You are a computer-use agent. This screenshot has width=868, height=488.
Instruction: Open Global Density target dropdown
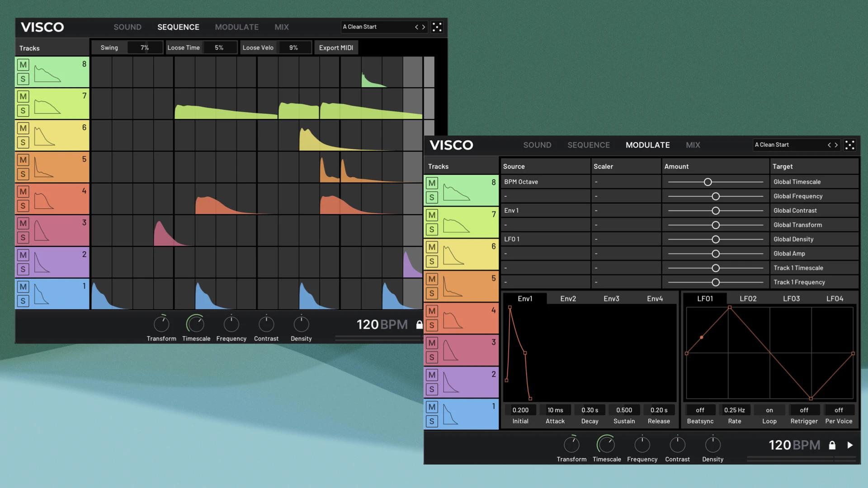tap(814, 239)
